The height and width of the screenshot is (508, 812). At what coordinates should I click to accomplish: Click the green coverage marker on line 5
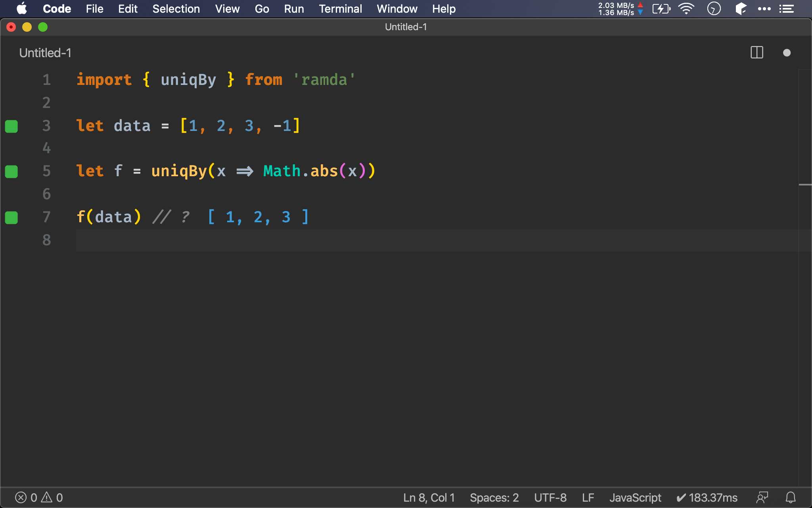(11, 171)
